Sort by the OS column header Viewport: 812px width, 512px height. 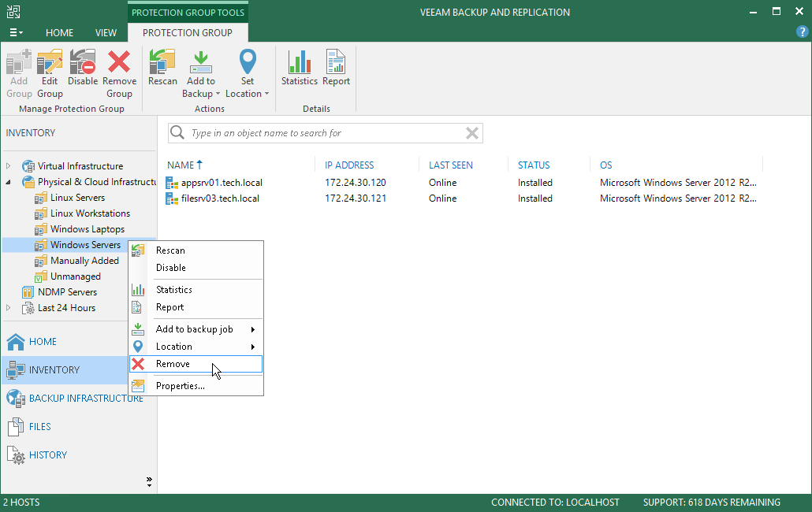(606, 165)
